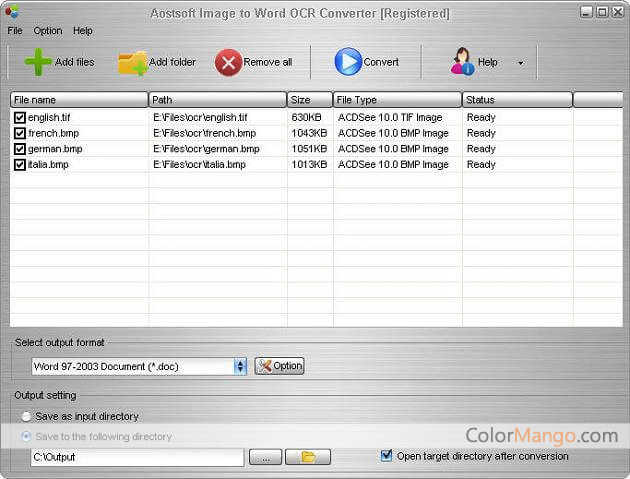
Task: Open the output folder with yellow folder button
Action: pos(308,457)
